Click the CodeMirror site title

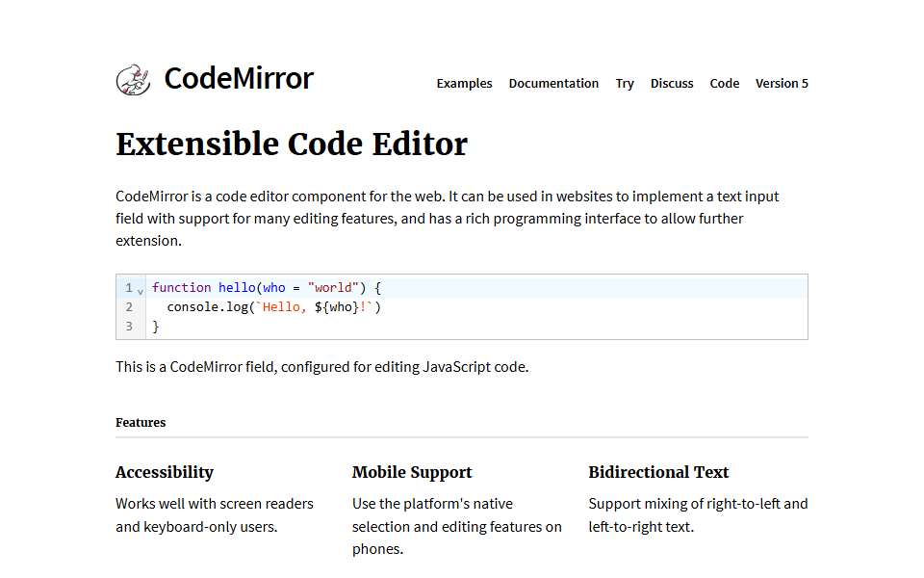[239, 78]
